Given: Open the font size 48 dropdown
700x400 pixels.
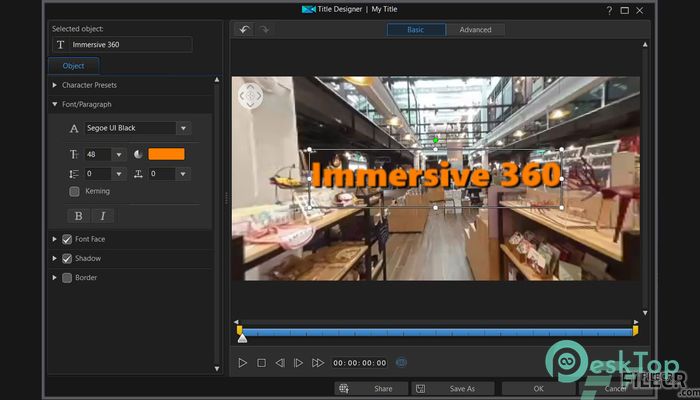Looking at the screenshot, I should click(118, 154).
